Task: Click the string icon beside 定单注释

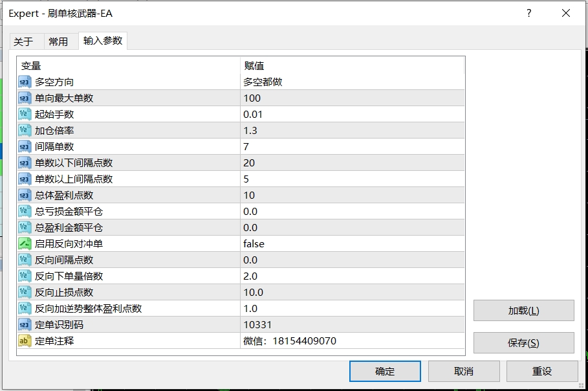Action: click(x=25, y=341)
